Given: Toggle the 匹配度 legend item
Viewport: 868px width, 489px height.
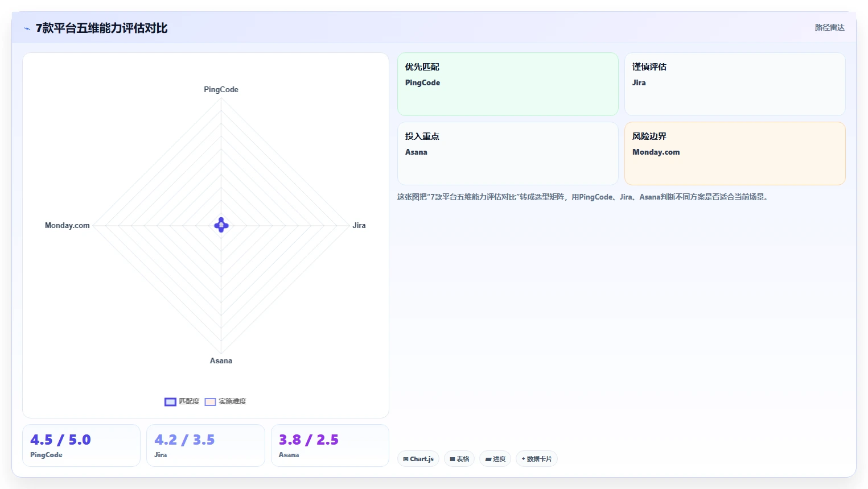Looking at the screenshot, I should click(182, 401).
